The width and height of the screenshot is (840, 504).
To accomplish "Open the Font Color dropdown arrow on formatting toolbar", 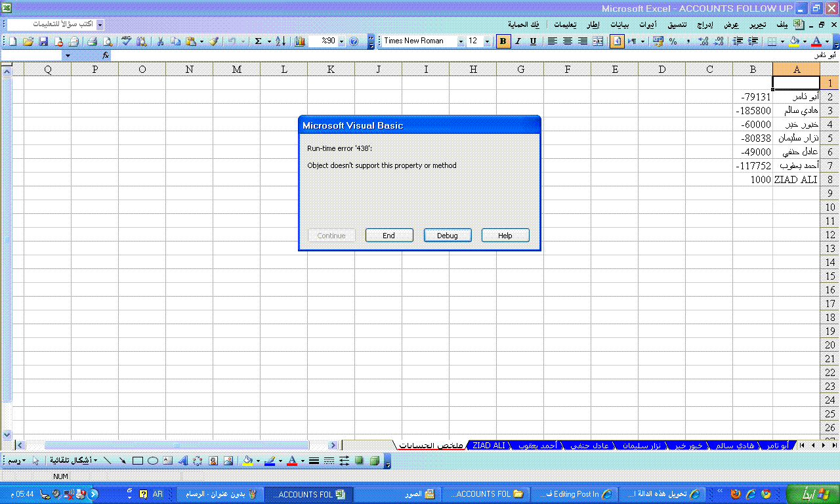I will click(827, 41).
